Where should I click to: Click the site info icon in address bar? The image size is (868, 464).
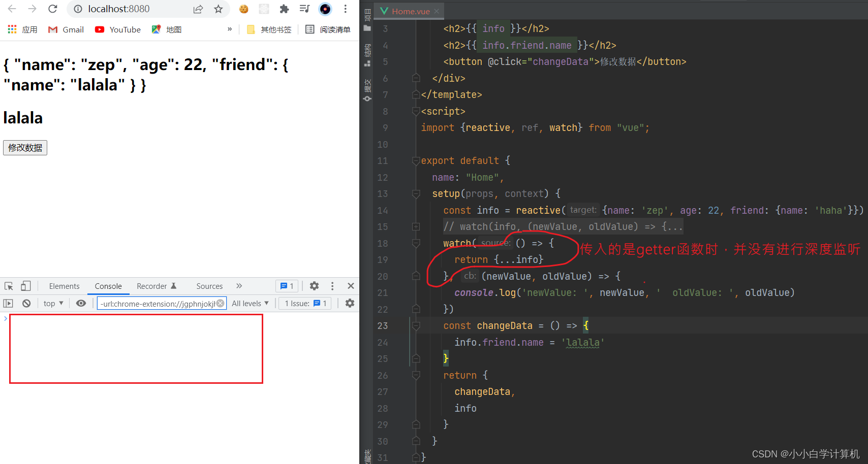coord(78,9)
